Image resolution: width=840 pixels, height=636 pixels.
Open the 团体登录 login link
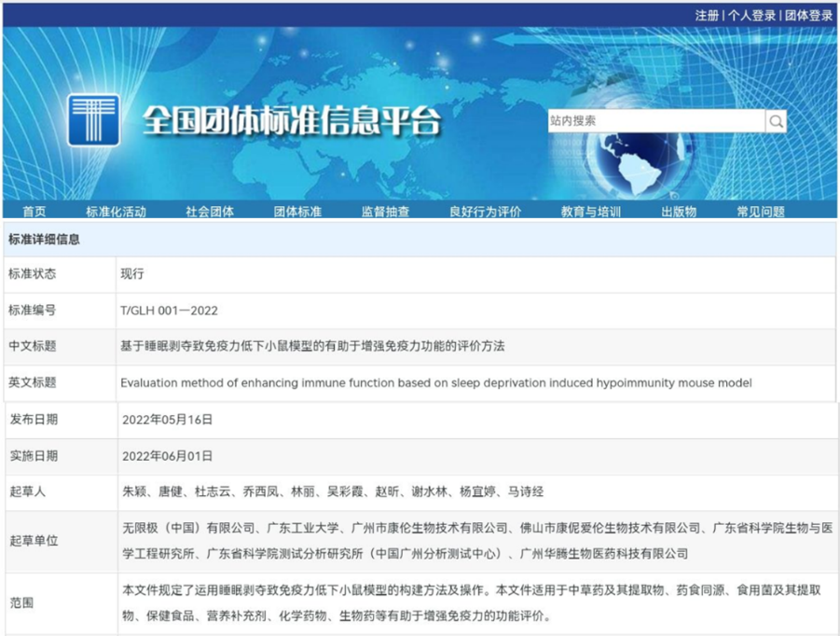pos(807,16)
